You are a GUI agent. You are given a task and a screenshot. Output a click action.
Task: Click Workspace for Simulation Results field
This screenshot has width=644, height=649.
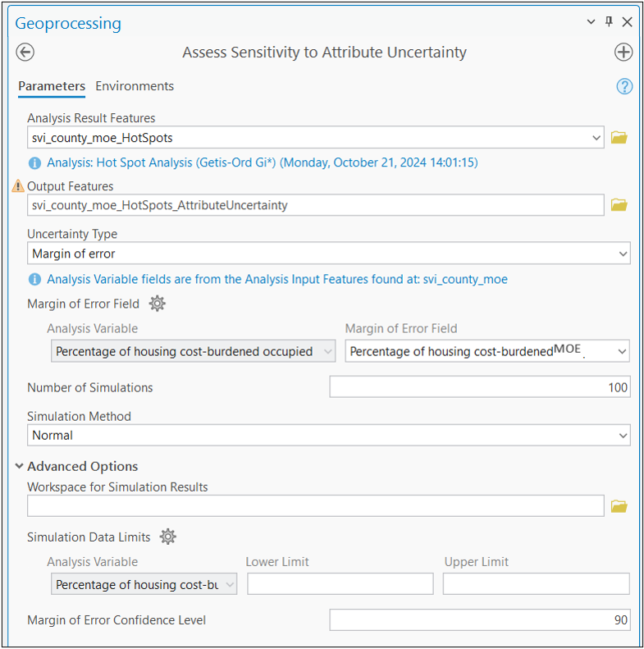315,505
